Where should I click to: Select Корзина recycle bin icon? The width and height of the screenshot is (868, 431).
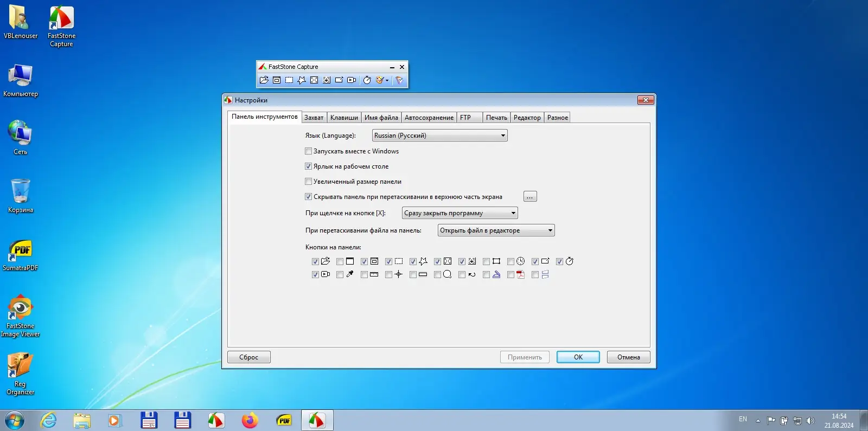pos(21,196)
